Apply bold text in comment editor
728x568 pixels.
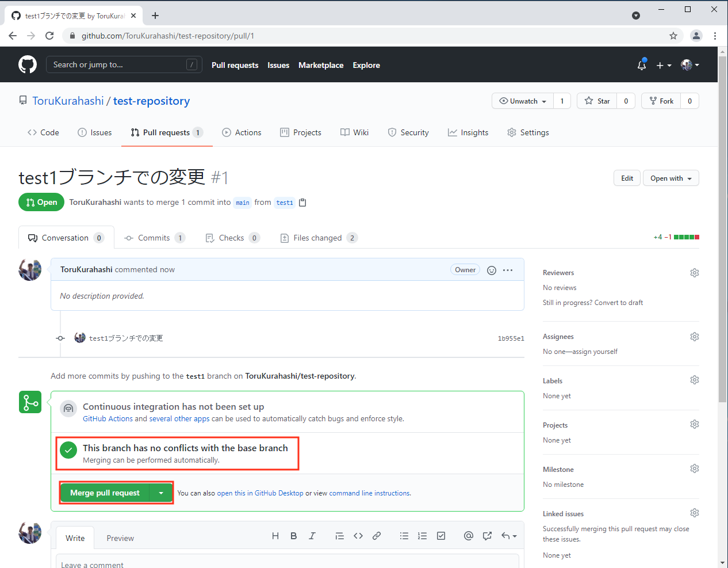[x=294, y=536]
